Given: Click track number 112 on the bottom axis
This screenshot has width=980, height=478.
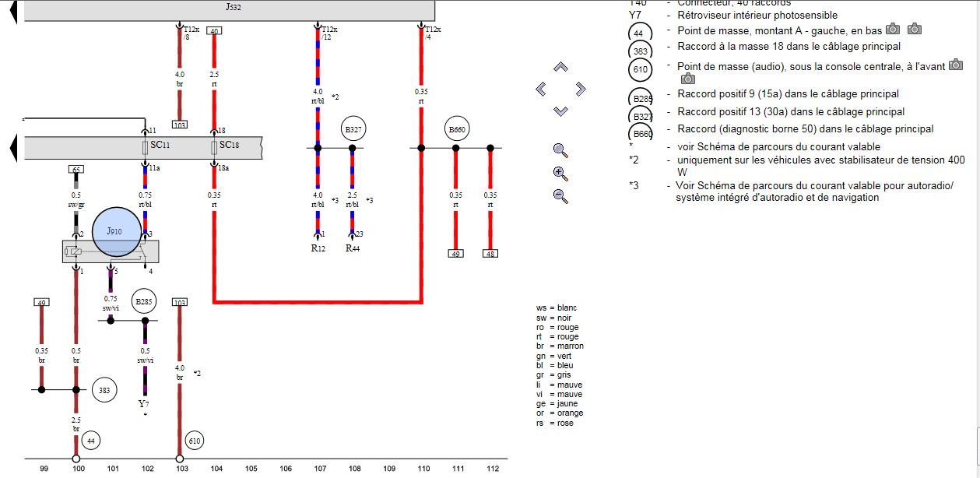Looking at the screenshot, I should click(492, 469).
